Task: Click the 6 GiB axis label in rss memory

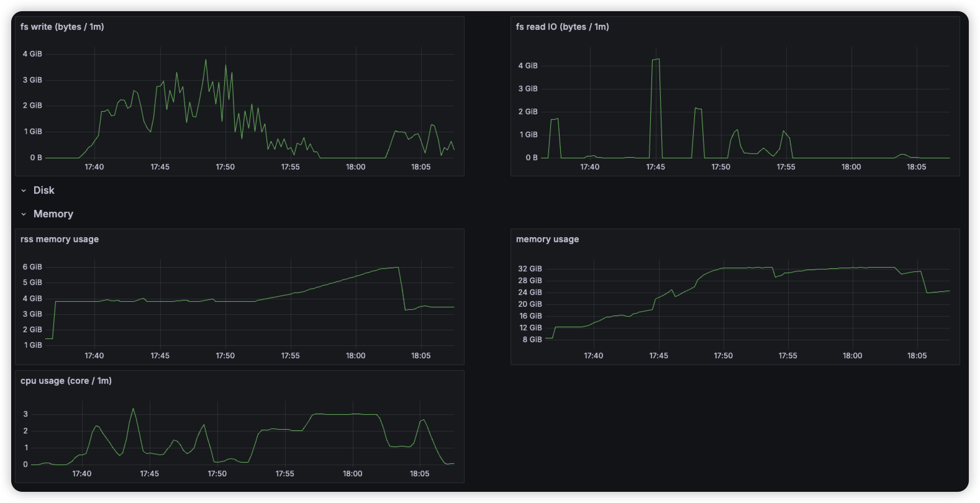Action: 32,267
